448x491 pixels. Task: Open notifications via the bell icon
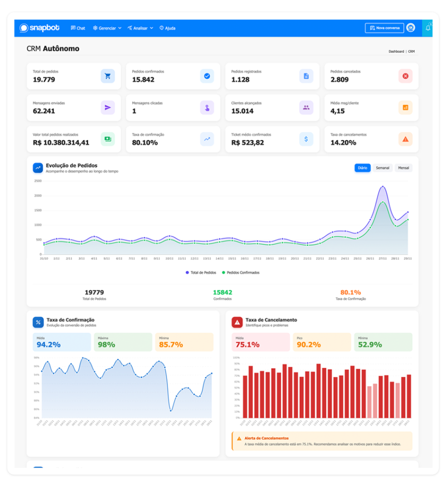pyautogui.click(x=428, y=28)
